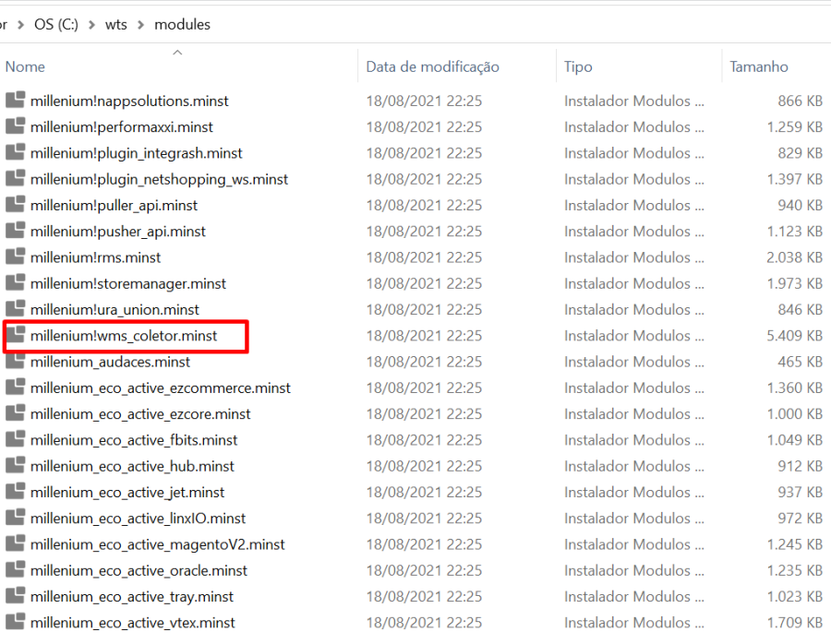
Task: Sort files by the Nome column
Action: (25, 66)
